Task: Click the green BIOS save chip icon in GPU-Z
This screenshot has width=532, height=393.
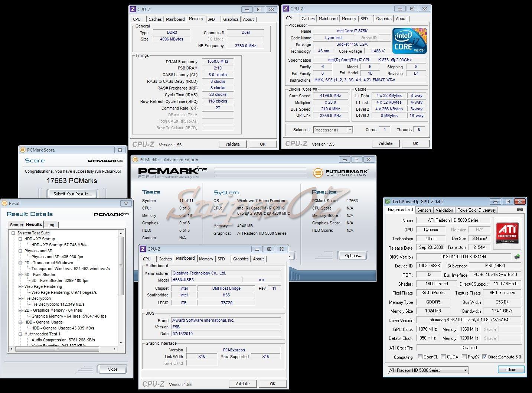Action: (517, 257)
